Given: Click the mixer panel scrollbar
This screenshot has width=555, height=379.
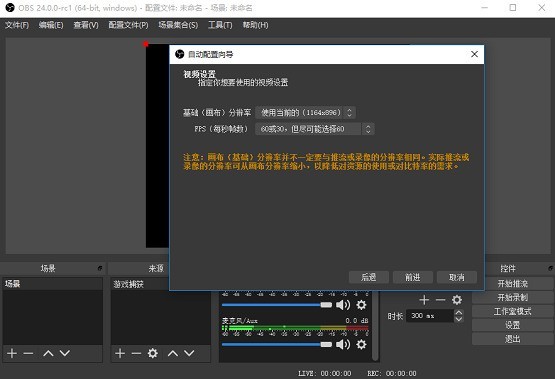Looking at the screenshot, I should click(x=375, y=326).
